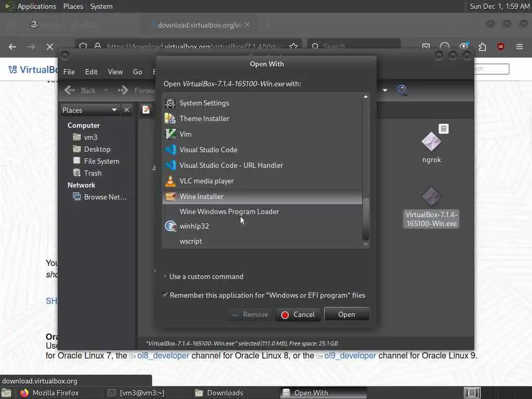Follow the ol8_developer link
This screenshot has width=532, height=399.
[163, 355]
